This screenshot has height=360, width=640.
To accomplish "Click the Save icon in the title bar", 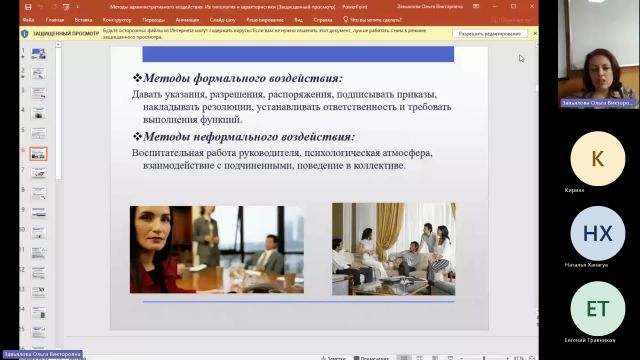I will (28, 7).
